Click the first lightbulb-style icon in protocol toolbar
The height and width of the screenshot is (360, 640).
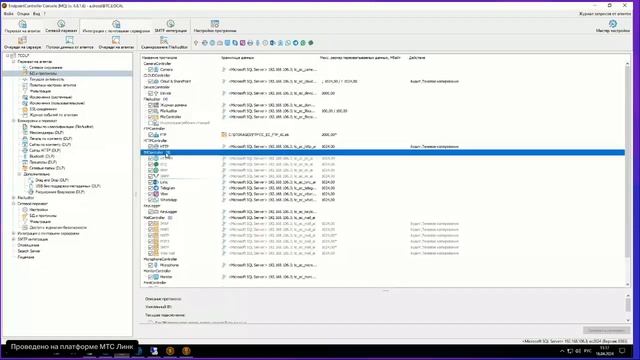coord(196,43)
